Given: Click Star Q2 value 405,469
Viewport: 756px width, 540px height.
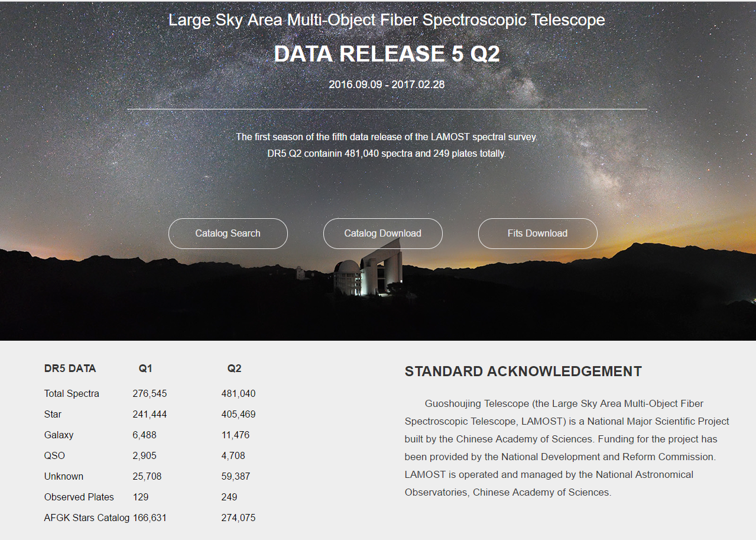Looking at the screenshot, I should click(238, 415).
